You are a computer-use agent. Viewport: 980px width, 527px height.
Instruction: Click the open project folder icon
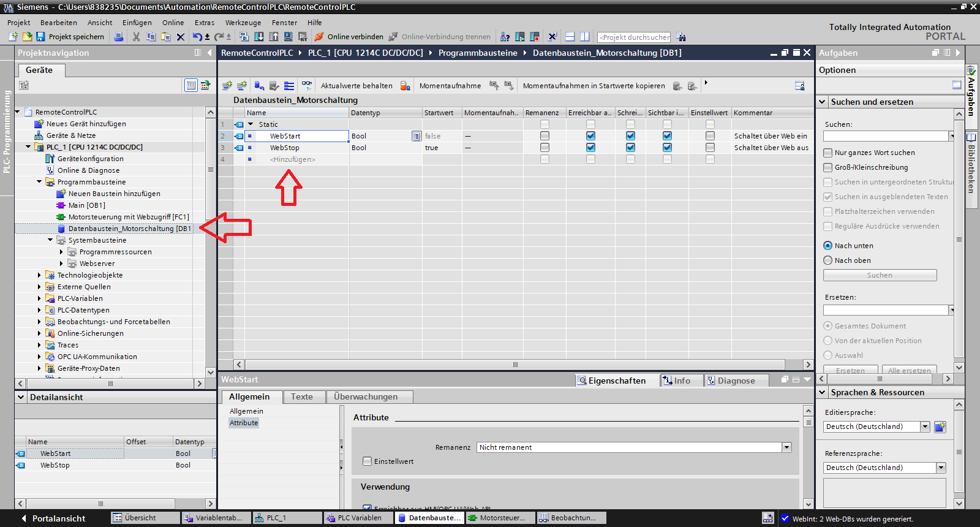(27, 37)
